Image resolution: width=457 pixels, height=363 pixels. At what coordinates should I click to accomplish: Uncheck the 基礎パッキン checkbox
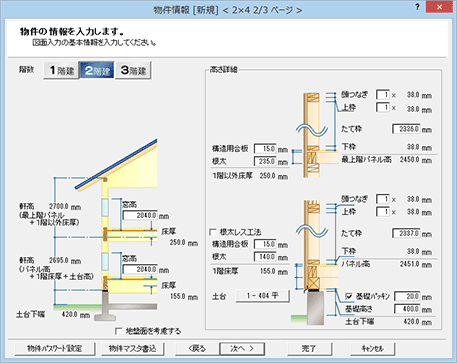pyautogui.click(x=349, y=296)
